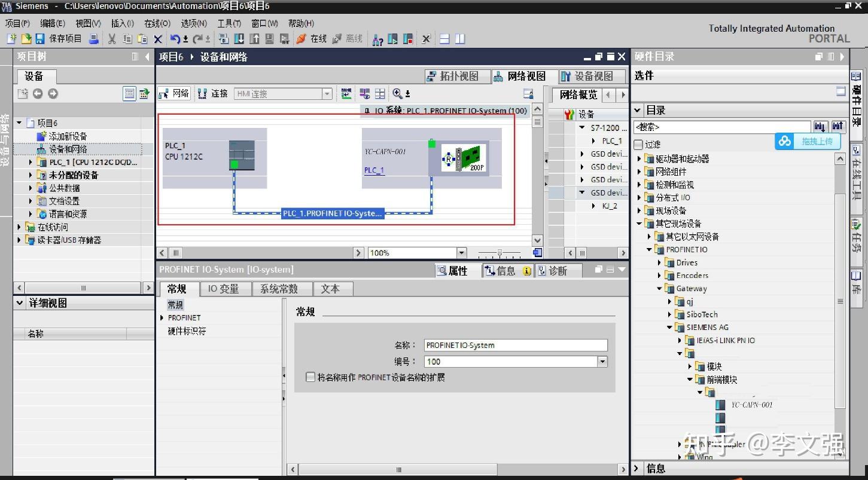868x480 pixels.
Task: Switch to the IO 变量 tab
Action: (225, 289)
